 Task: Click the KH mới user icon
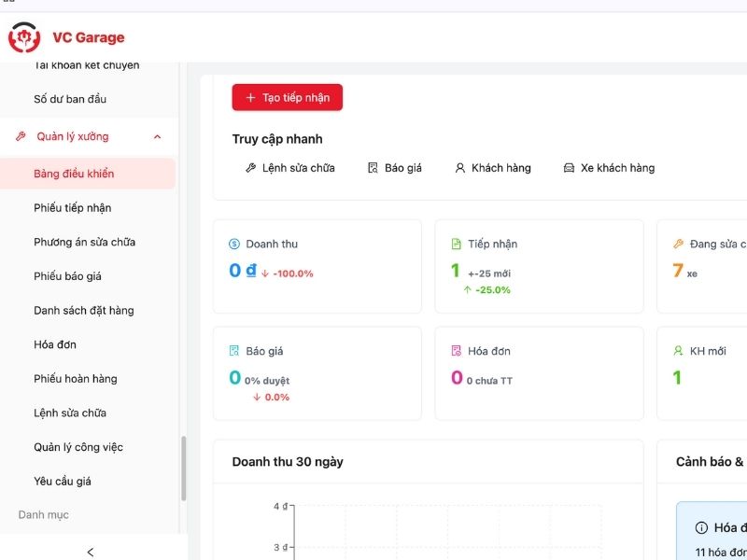click(x=679, y=351)
